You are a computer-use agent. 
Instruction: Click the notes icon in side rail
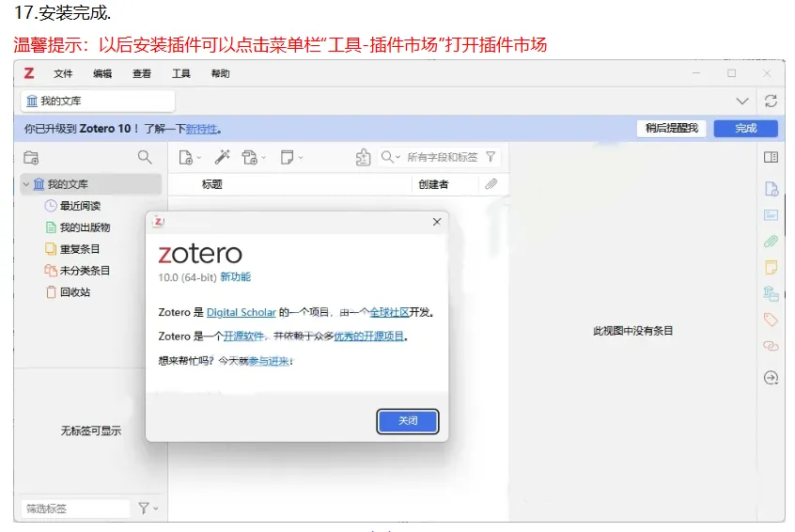point(772,267)
